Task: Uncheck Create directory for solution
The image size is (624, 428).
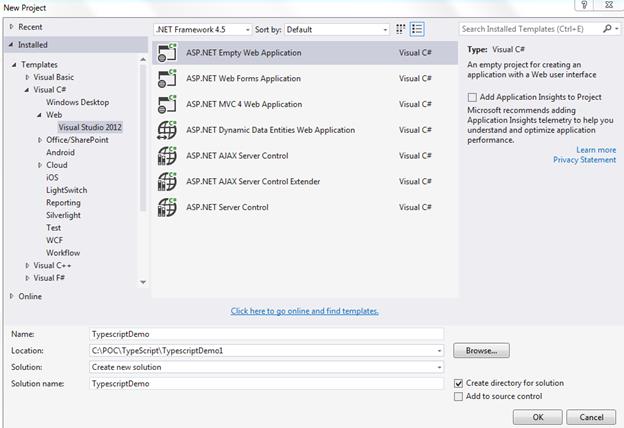Action: [458, 383]
